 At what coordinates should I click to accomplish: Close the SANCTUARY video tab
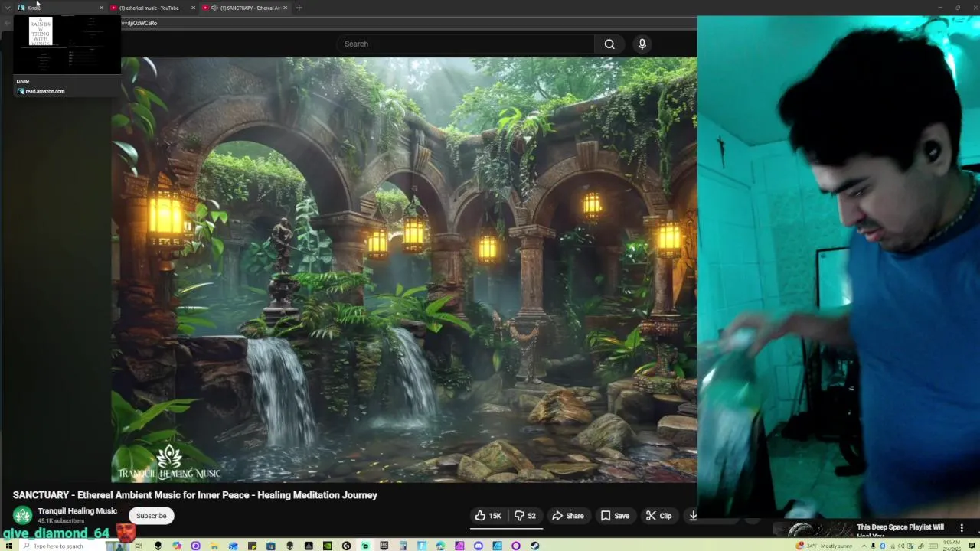(x=286, y=8)
